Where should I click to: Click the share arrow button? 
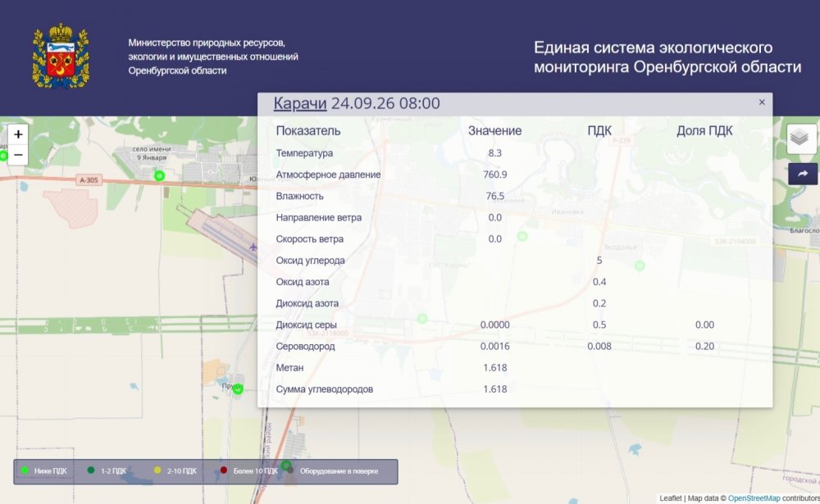click(803, 174)
